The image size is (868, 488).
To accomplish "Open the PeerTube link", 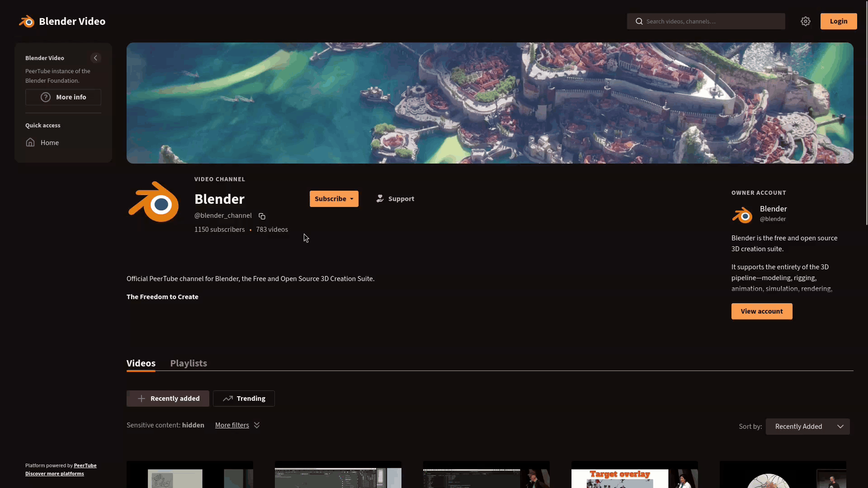I will point(85,465).
